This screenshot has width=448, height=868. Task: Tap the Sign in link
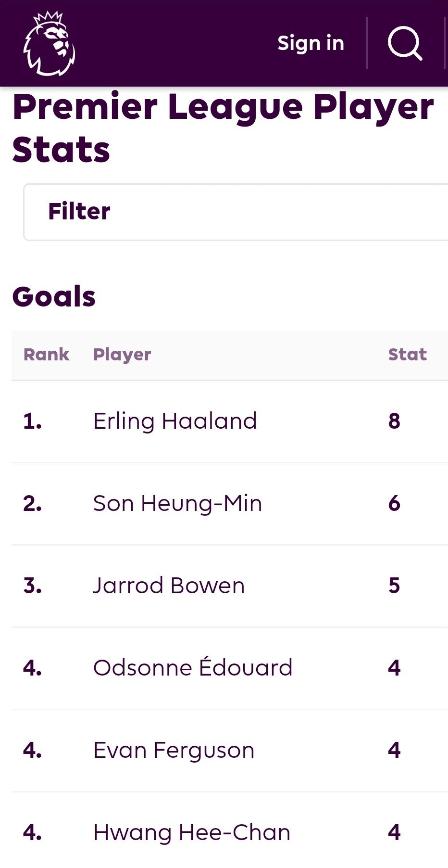[311, 43]
